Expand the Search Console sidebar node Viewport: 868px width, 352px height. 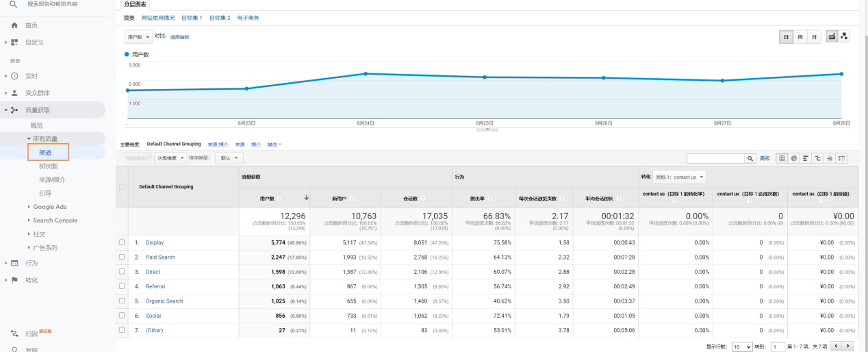[x=29, y=221]
